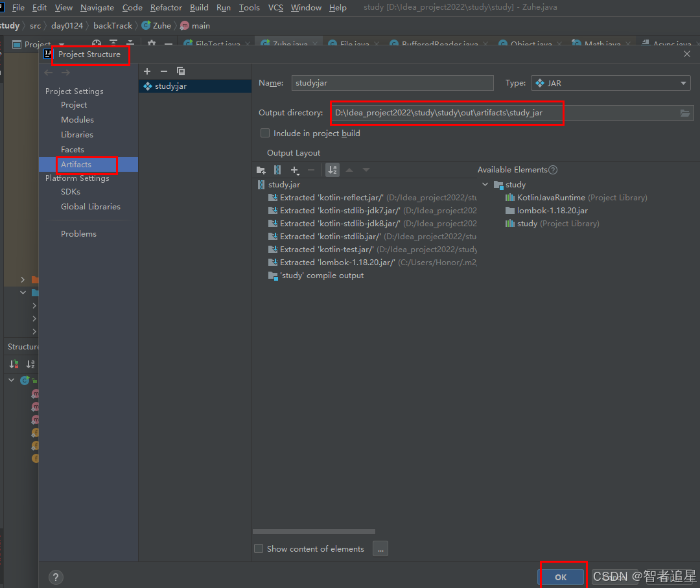Click the IntelliJ icon in the dialog title bar
This screenshot has height=588, width=700.
point(48,54)
